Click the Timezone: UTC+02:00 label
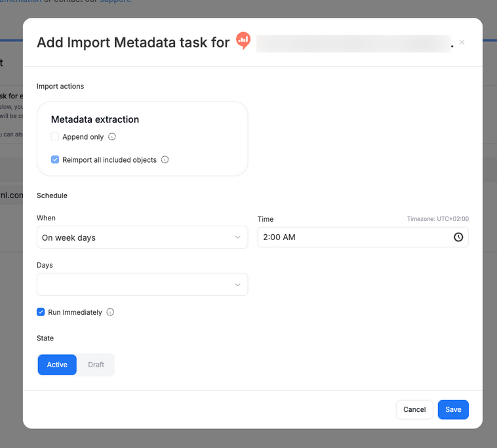Viewport: 497px width, 448px height. [438, 219]
